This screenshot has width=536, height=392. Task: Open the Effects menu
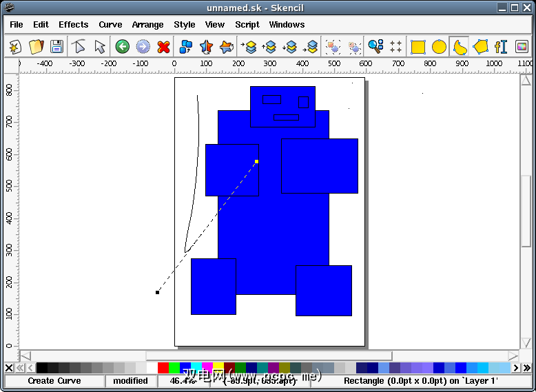pyautogui.click(x=73, y=25)
